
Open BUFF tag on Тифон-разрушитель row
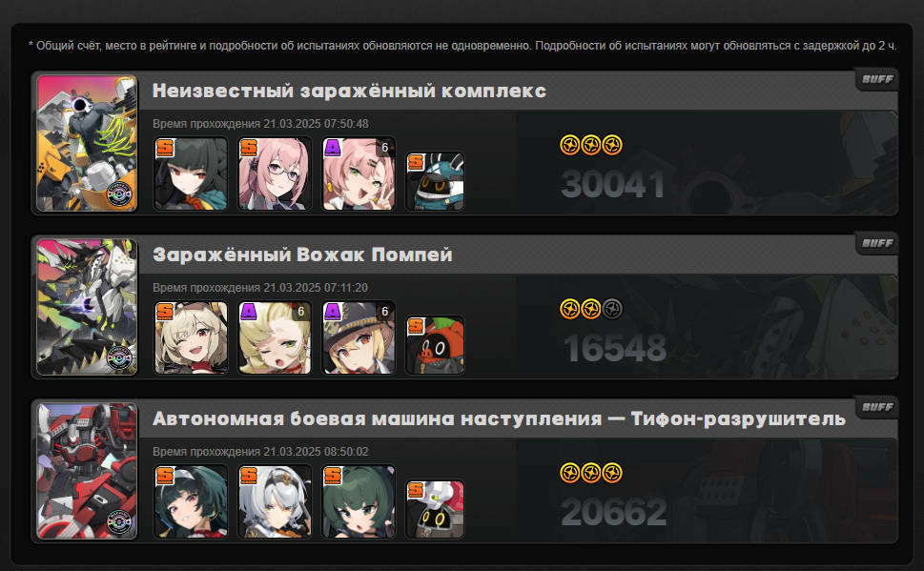(877, 407)
